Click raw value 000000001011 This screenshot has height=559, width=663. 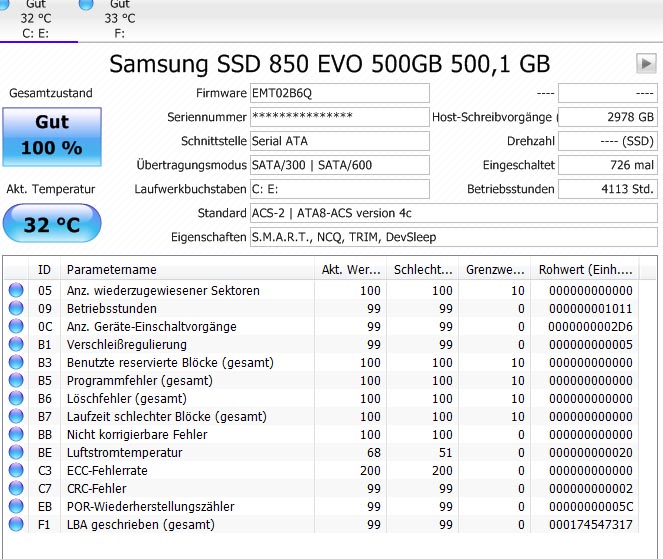tap(591, 309)
